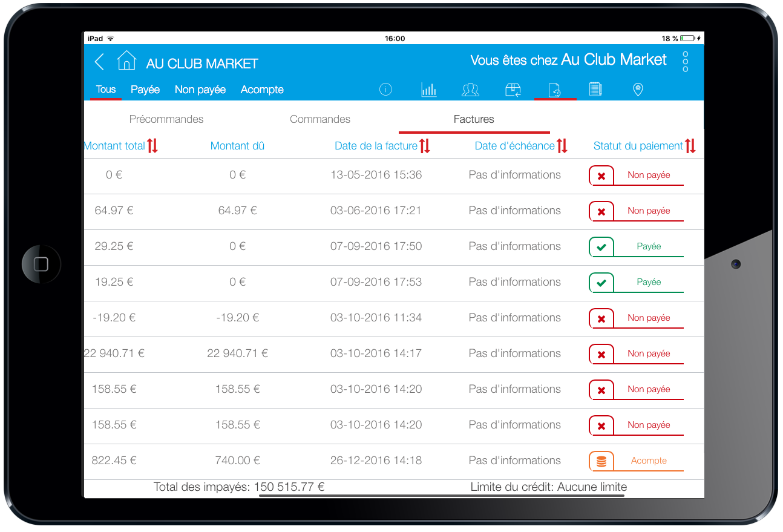
Task: Click the red X icon on the 13-05-2016 invoice
Action: click(601, 176)
